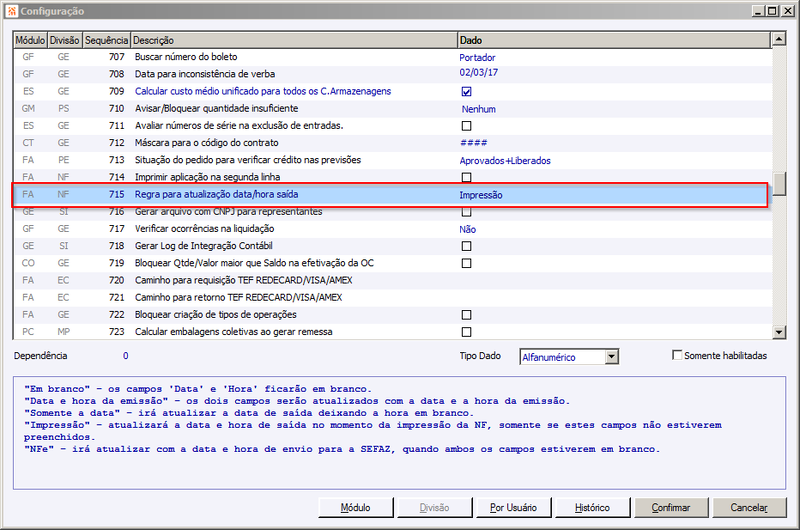Viewport: 800px width, 530px height.
Task: Click the Módulo button
Action: [x=356, y=508]
